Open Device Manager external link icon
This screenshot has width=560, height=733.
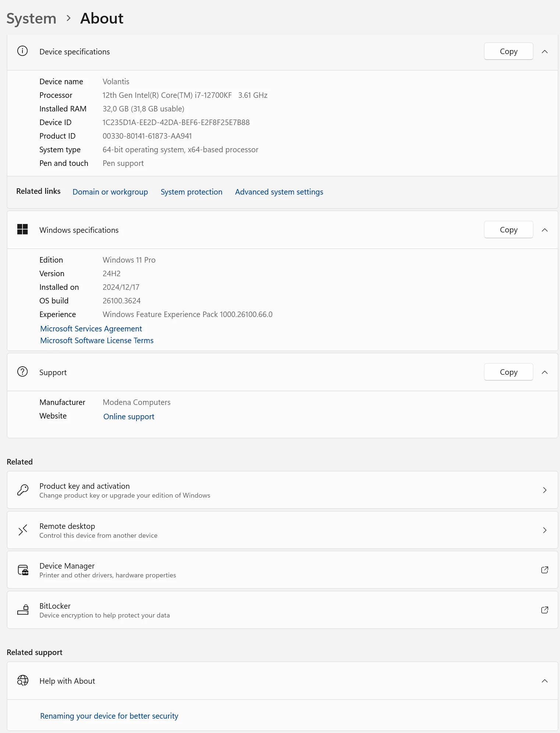point(545,570)
